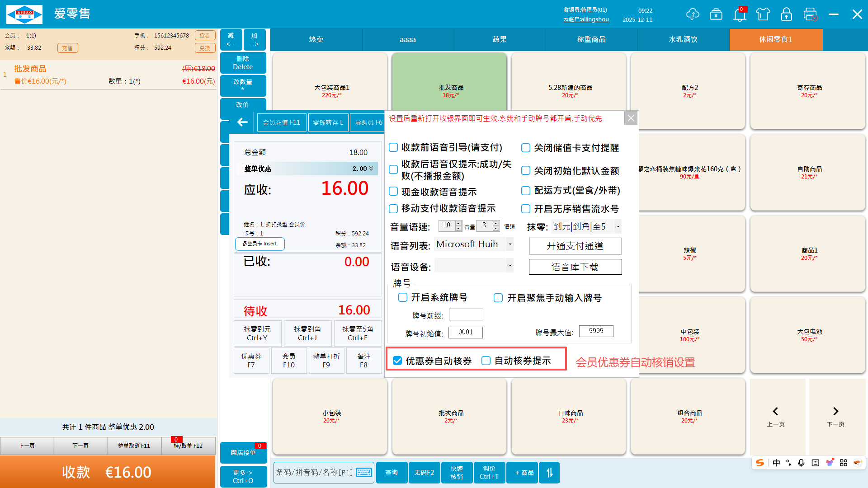The height and width of the screenshot is (488, 868).
Task: Expand the 语音列表 voice dropdown
Action: 510,244
